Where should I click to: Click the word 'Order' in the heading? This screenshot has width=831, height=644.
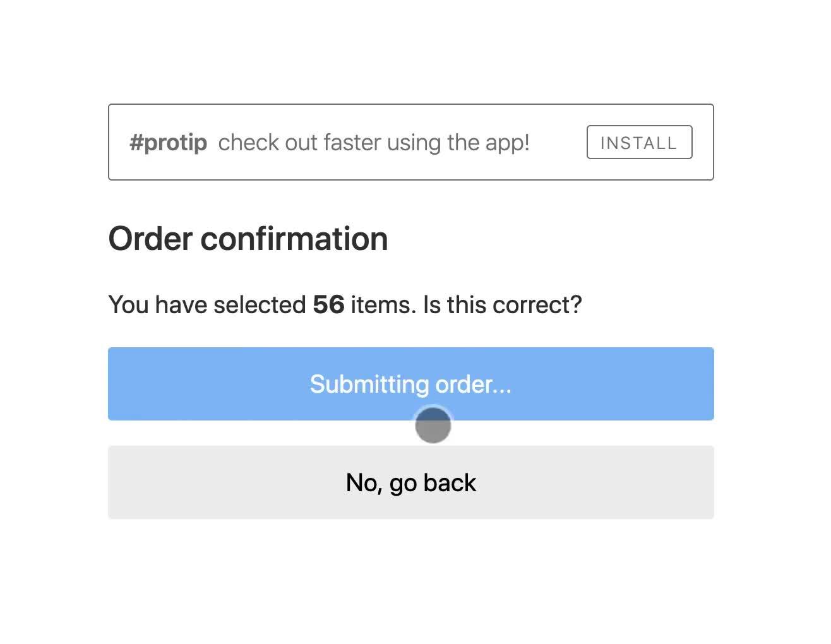[x=150, y=239]
